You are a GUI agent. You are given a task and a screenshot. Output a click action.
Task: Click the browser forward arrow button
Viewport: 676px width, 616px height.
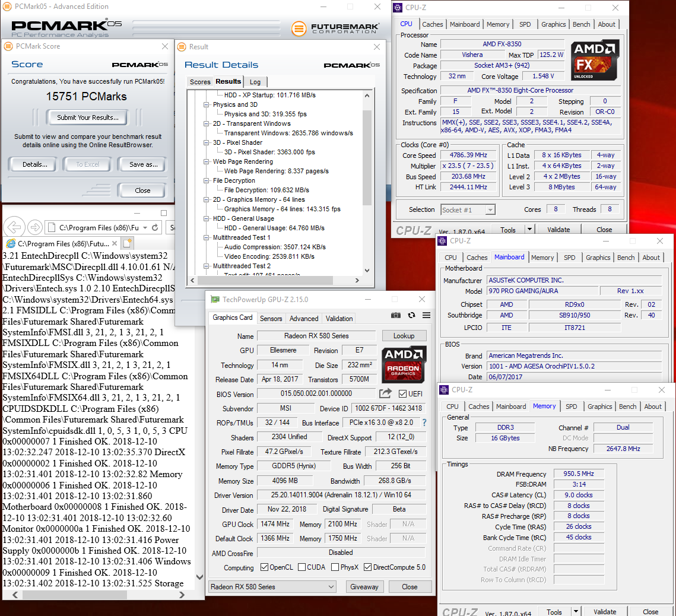click(x=34, y=227)
